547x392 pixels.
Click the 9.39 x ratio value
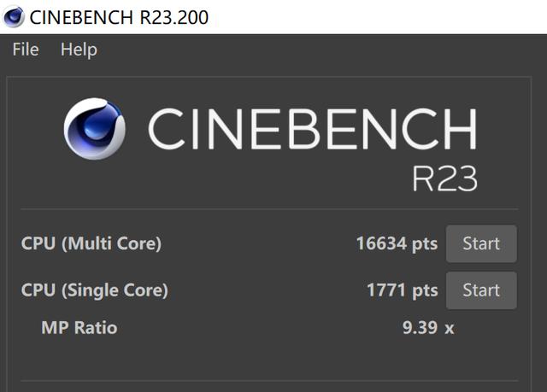(x=428, y=327)
